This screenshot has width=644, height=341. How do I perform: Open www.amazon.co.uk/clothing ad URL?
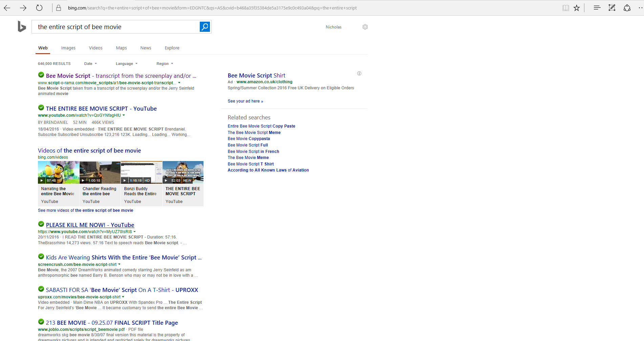point(264,82)
